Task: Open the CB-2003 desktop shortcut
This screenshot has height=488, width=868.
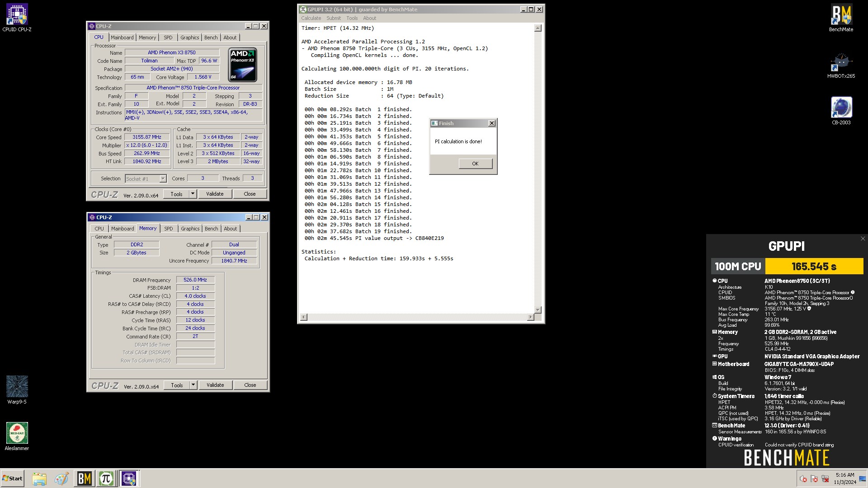Action: point(841,111)
